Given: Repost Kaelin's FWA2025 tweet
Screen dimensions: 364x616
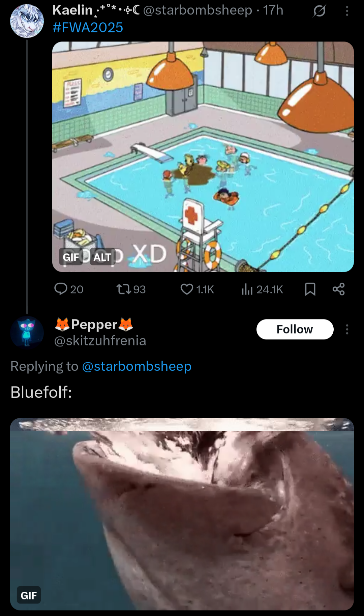Looking at the screenshot, I should pos(131,289).
